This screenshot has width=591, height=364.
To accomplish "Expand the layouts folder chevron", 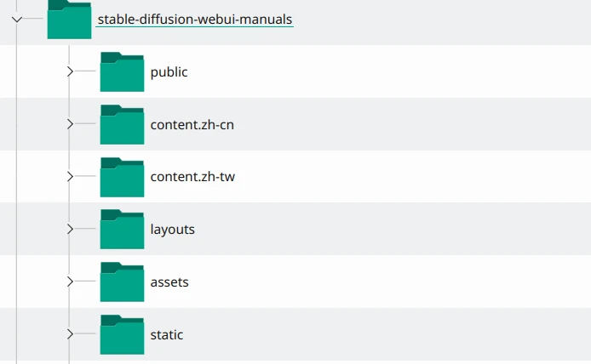I will [x=70, y=230].
